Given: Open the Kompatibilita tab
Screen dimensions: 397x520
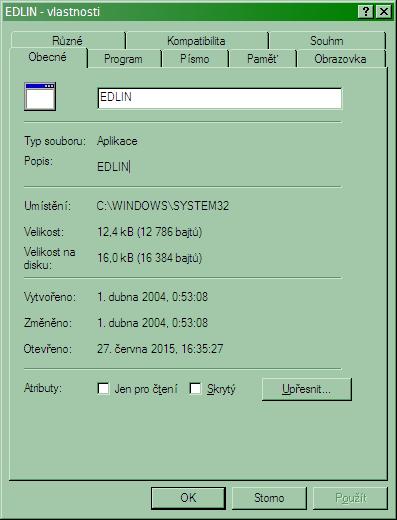Looking at the screenshot, I should click(x=197, y=41).
